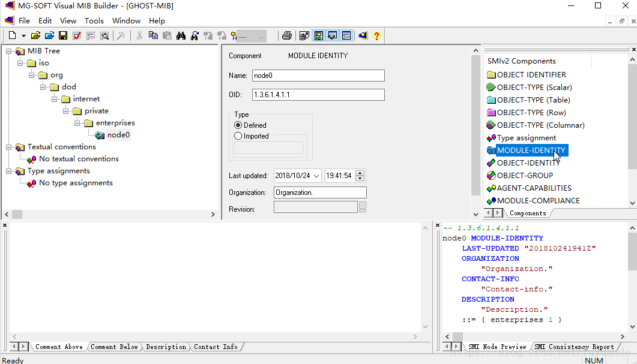Select OBJECT IDENTIFIER component
This screenshot has height=364, width=637.
pos(531,75)
